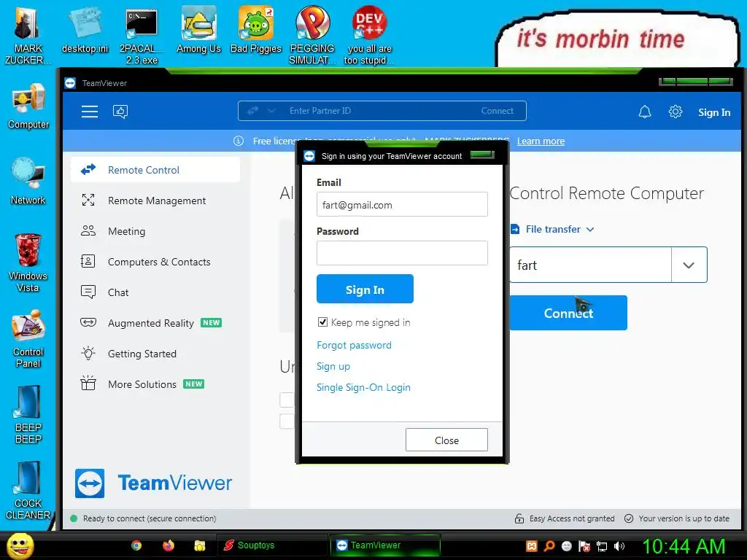
Task: Select the Computer desktop icon
Action: (x=28, y=106)
